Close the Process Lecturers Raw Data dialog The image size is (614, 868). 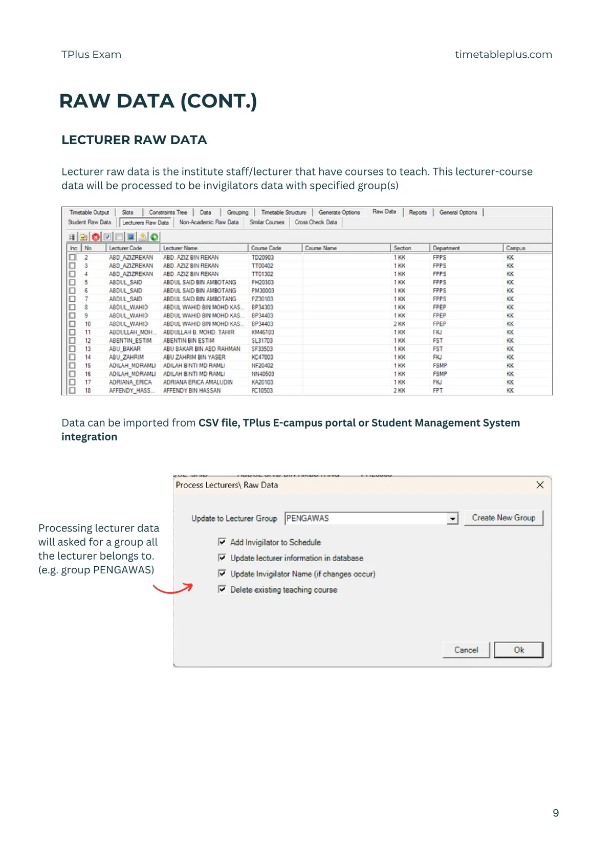[540, 485]
